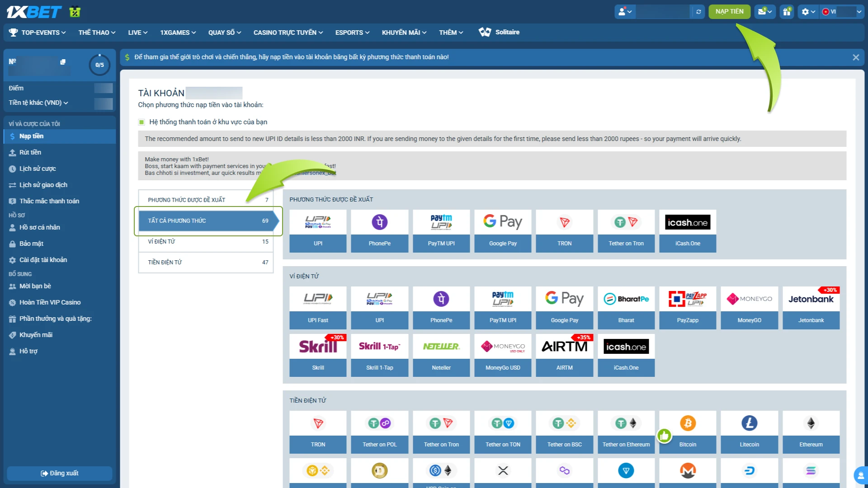Select the Ethereum deposit option
Screen dimensions: 868x488
[811, 432]
